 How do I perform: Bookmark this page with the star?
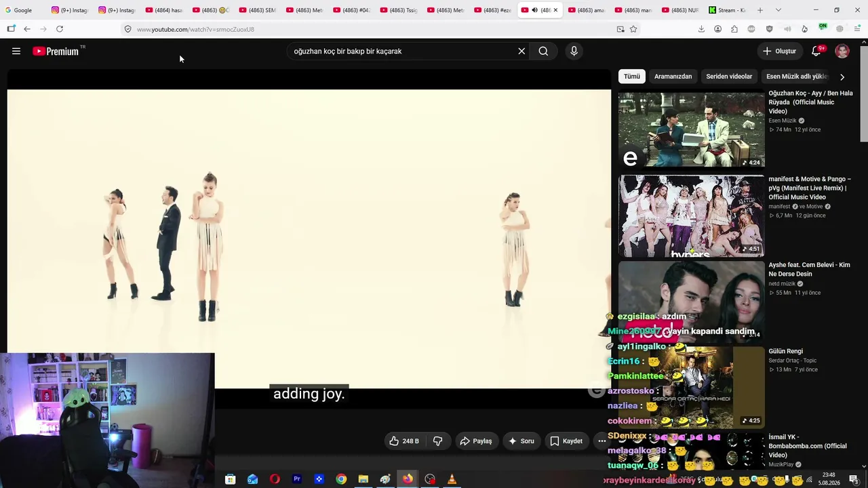[x=633, y=29]
